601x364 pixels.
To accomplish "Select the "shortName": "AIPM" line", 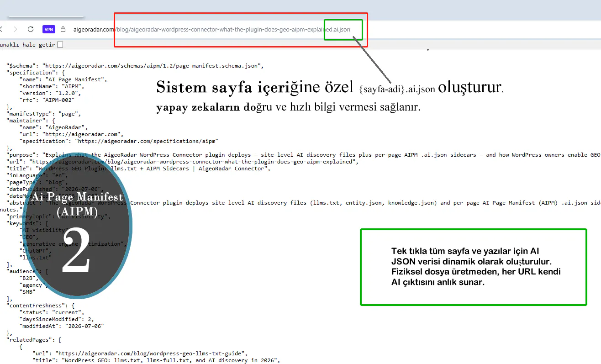I will pos(52,86).
